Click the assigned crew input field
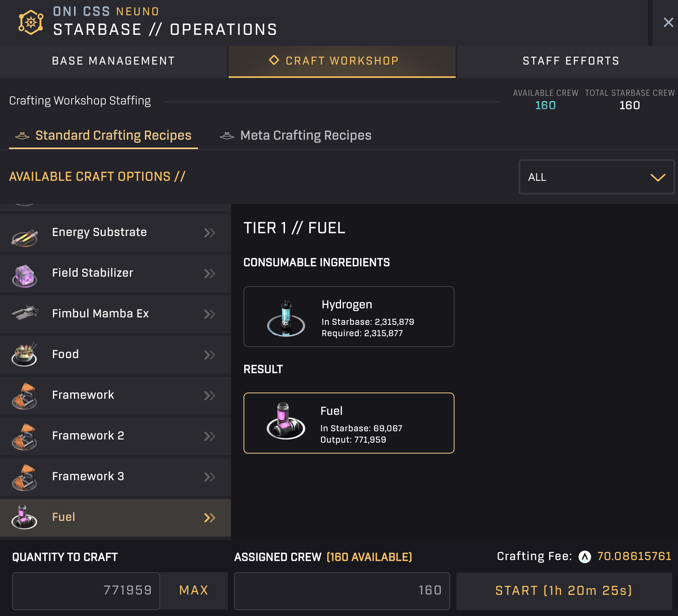The image size is (678, 616). point(342,590)
